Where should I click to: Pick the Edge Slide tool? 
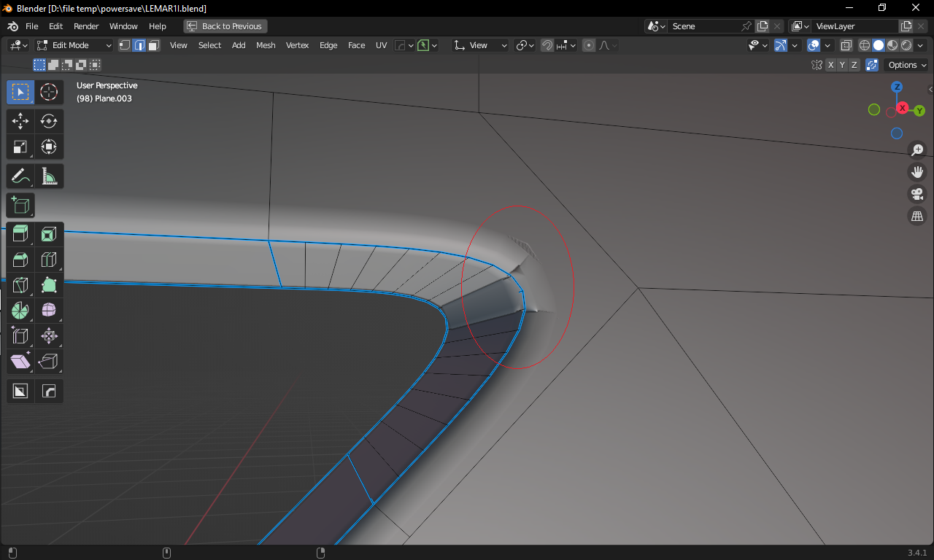tap(20, 336)
